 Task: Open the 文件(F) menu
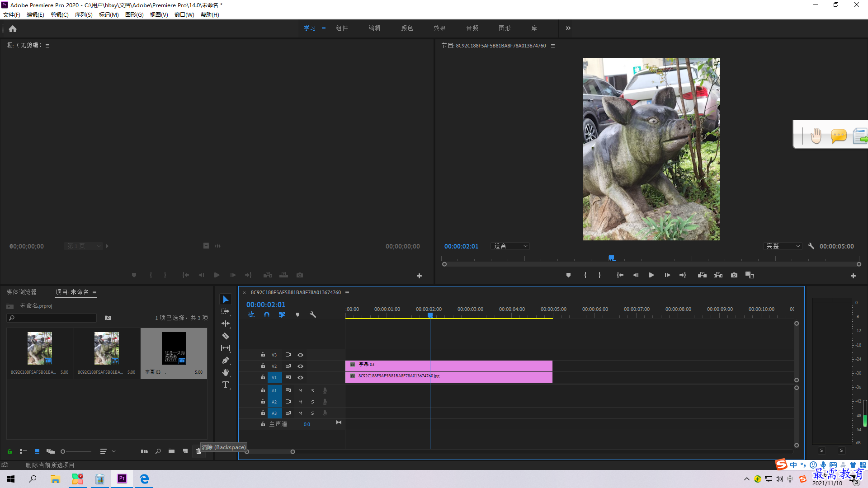[x=12, y=15]
